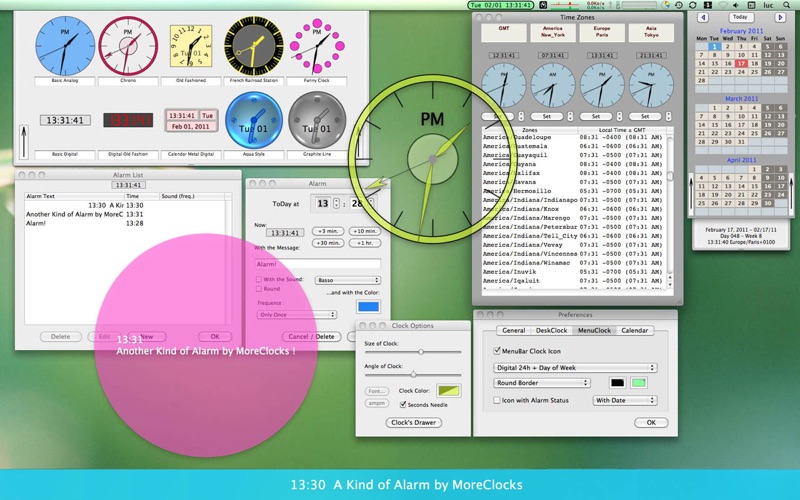Click the up arrow in clocks drawer
This screenshot has height=500, width=800.
tap(23, 141)
